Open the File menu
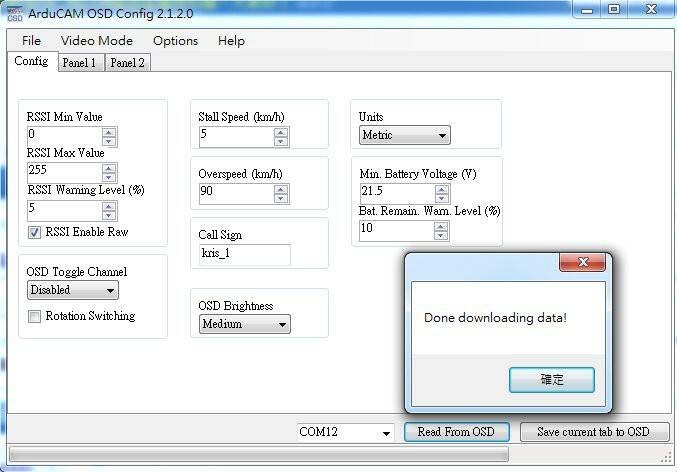Viewport: 677px width, 472px height. point(31,41)
